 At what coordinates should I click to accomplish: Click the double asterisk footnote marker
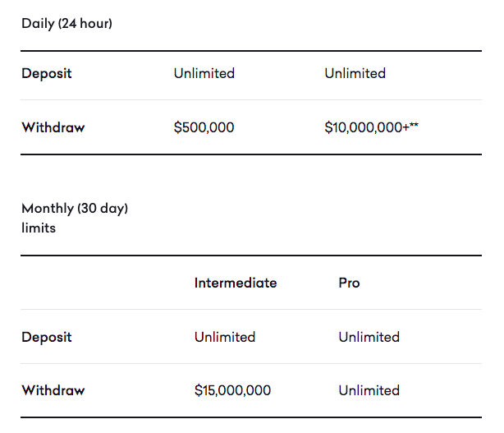pos(415,125)
